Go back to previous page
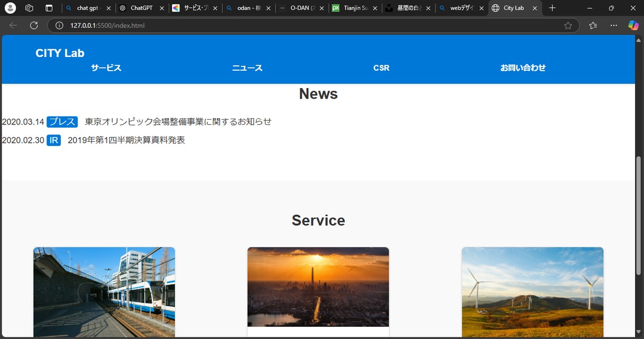The image size is (644, 339). point(13,25)
